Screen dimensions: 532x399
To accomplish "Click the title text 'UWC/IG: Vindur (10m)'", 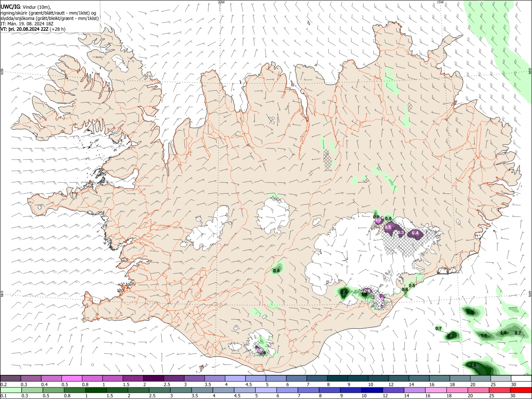I will coord(26,7).
